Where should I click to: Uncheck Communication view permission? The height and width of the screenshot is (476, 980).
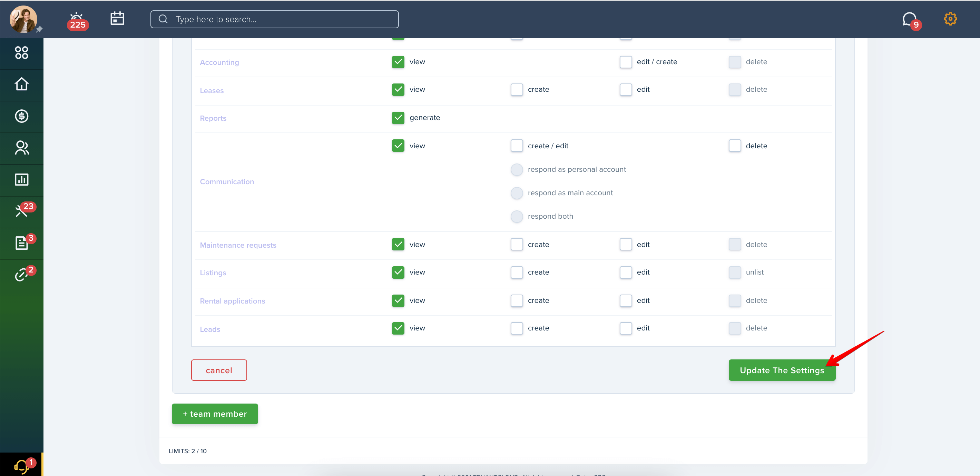398,146
